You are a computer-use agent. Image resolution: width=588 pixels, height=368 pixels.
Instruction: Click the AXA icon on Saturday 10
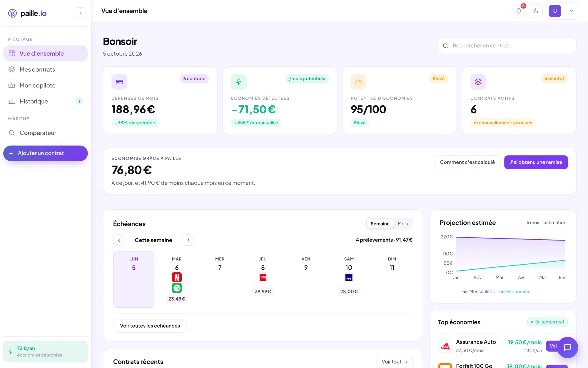[349, 277]
